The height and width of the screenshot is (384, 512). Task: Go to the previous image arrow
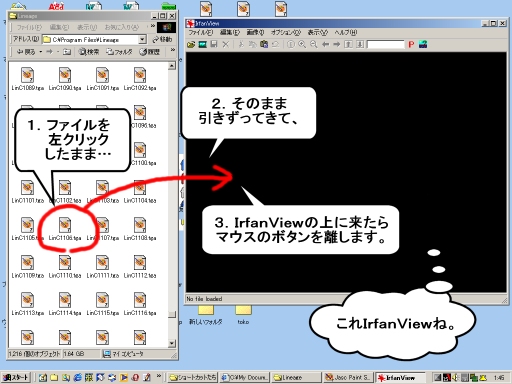click(x=325, y=44)
